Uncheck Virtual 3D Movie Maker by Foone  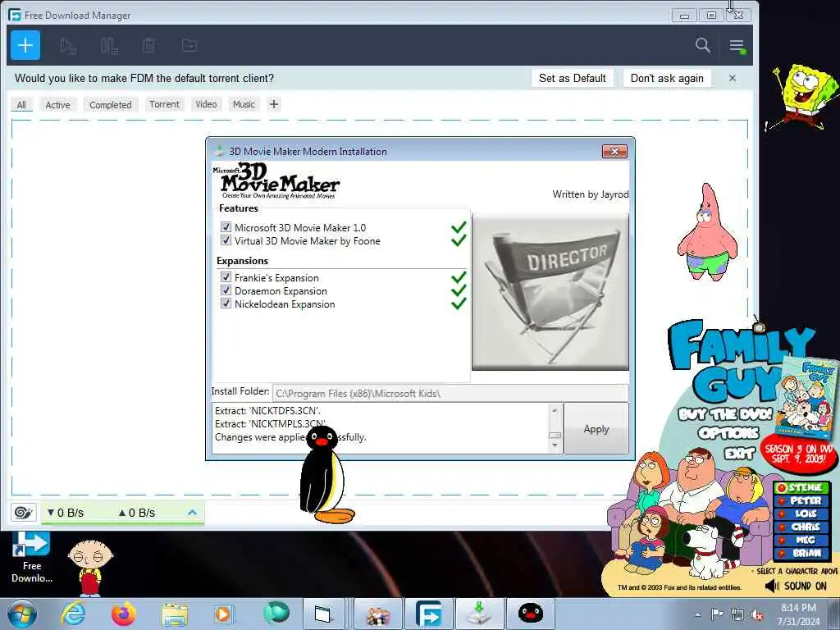click(x=226, y=240)
